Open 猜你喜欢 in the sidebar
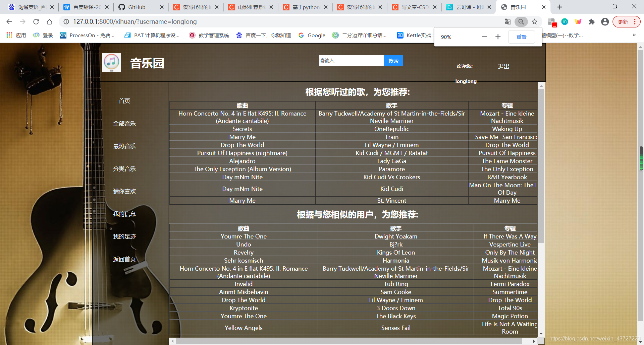The height and width of the screenshot is (345, 644). point(124,191)
